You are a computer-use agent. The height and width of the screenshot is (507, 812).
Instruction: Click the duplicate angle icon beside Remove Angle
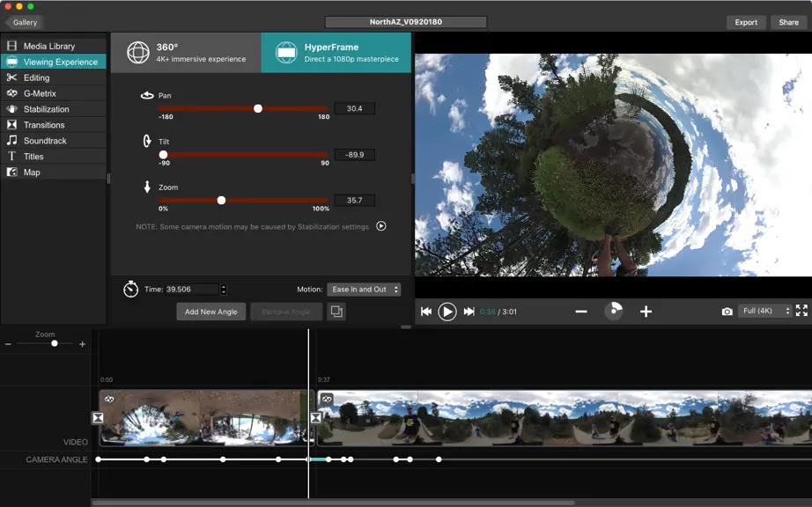click(x=336, y=312)
